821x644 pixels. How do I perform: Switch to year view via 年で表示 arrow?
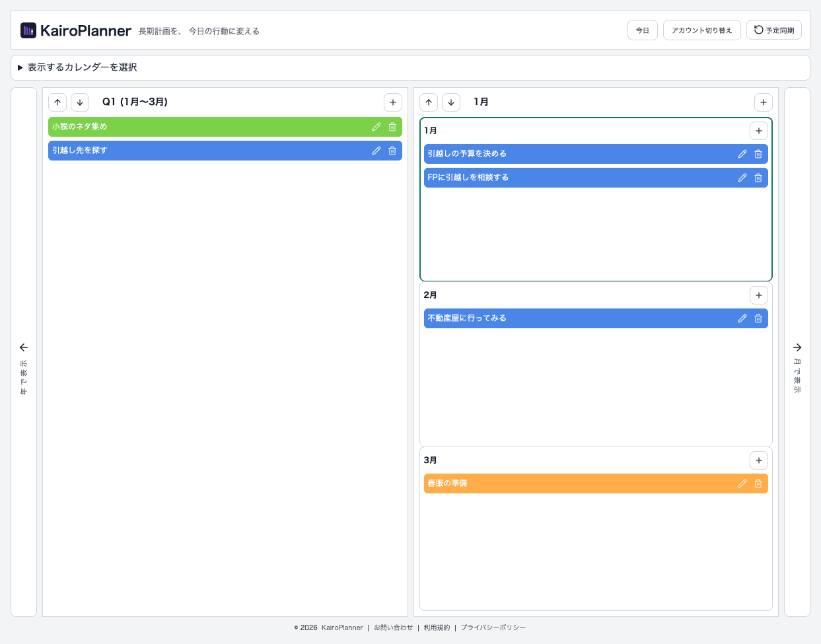coord(23,347)
